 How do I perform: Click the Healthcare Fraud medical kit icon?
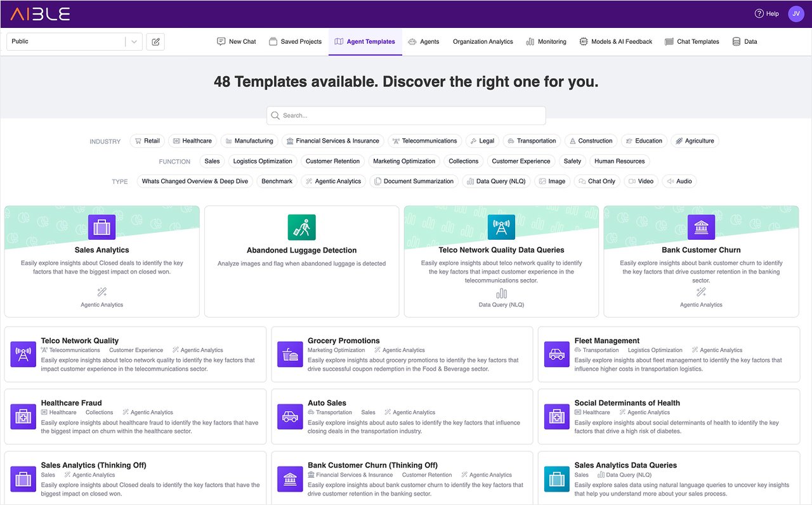(x=23, y=417)
